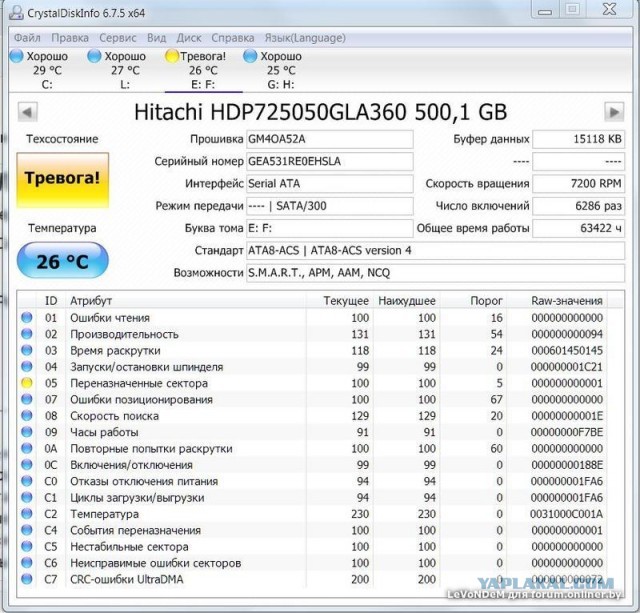Click the status dot for Температура attribute
This screenshot has height=613, width=640.
[x=27, y=513]
